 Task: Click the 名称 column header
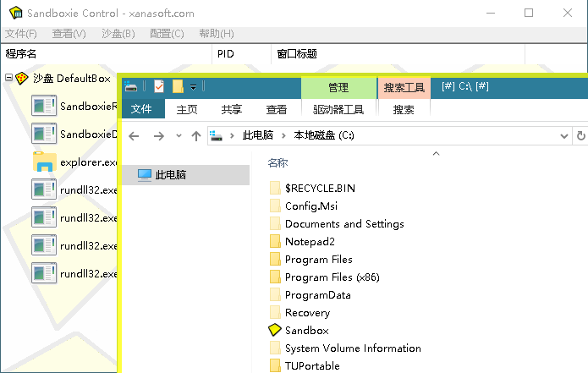278,163
